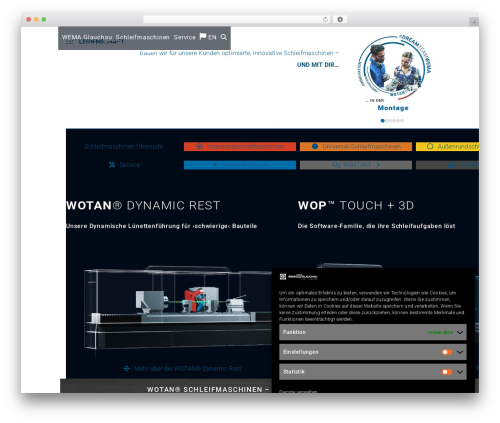The width and height of the screenshot is (500, 423).
Task: Open blue Sonderlösungen button
Action: pyautogui.click(x=240, y=165)
